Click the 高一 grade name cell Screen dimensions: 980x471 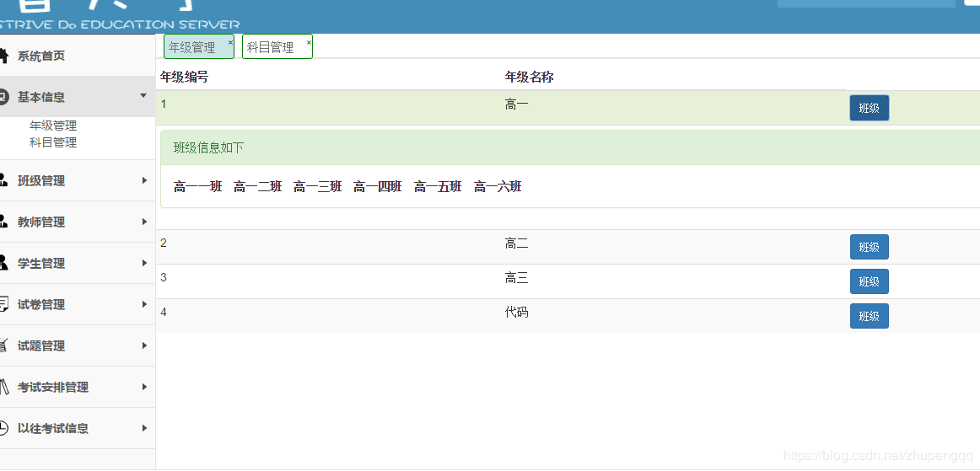(517, 105)
